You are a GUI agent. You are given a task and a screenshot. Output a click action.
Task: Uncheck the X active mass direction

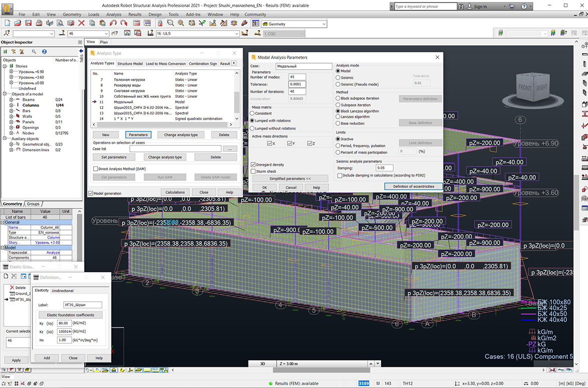click(269, 143)
